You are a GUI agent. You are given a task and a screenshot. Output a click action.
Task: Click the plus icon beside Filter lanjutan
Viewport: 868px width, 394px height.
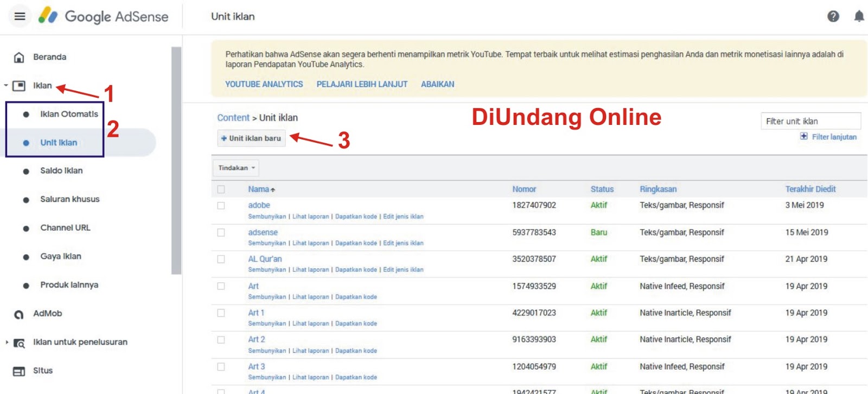click(804, 136)
